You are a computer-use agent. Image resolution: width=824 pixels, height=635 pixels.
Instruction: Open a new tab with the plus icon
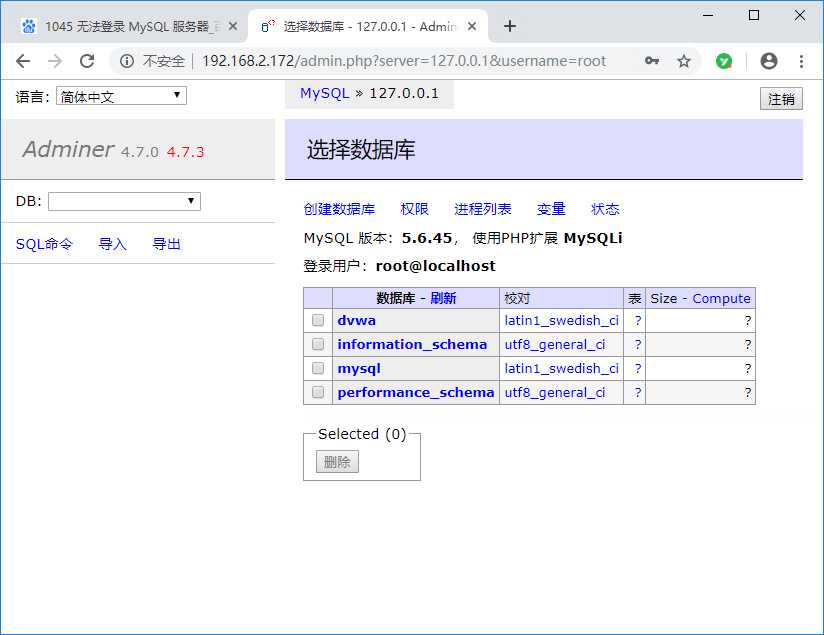point(510,26)
